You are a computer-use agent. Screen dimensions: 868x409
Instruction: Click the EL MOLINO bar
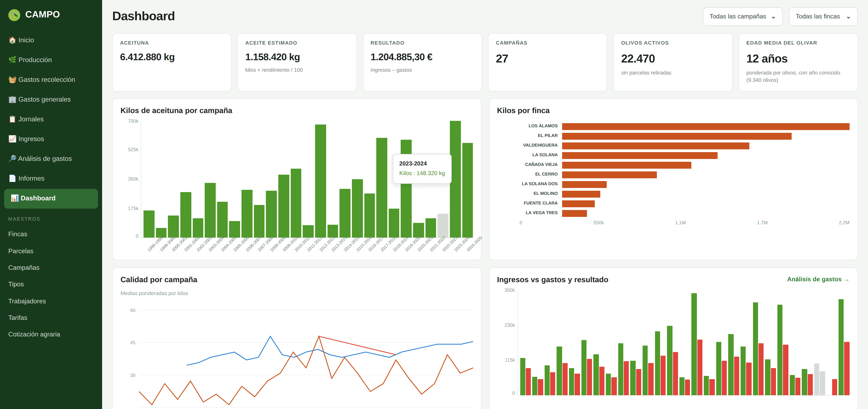pyautogui.click(x=581, y=194)
